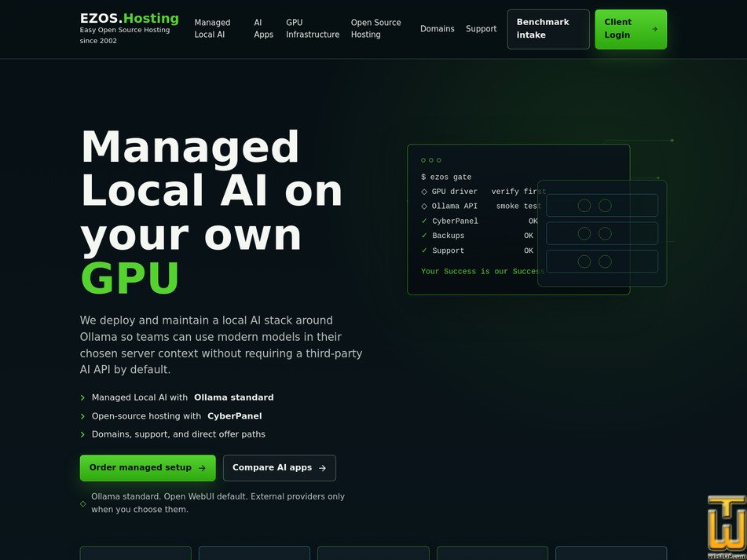Viewport: 747px width, 560px height.
Task: Open the Support nav link
Action: [x=482, y=29]
